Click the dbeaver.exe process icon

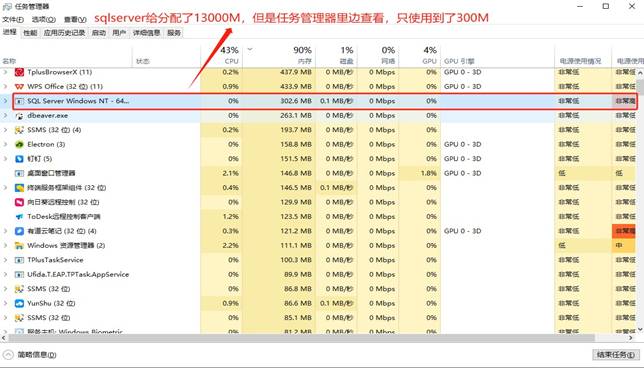[19, 116]
